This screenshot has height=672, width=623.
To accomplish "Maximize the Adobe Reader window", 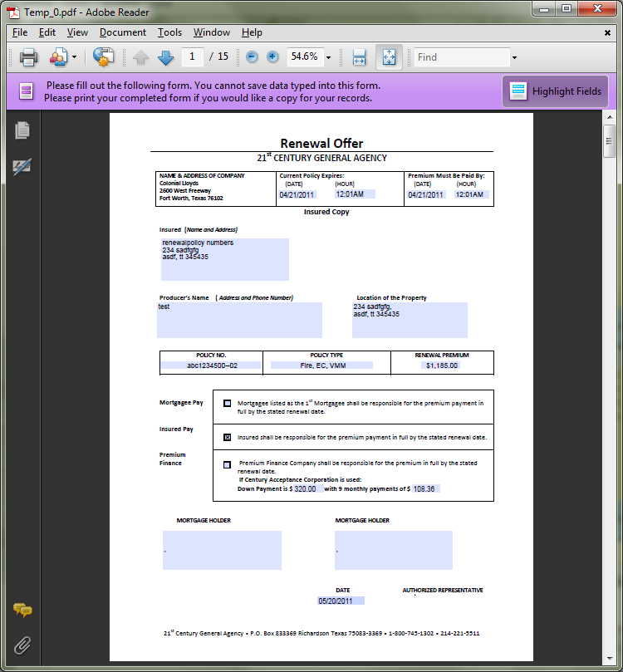I will click(567, 9).
